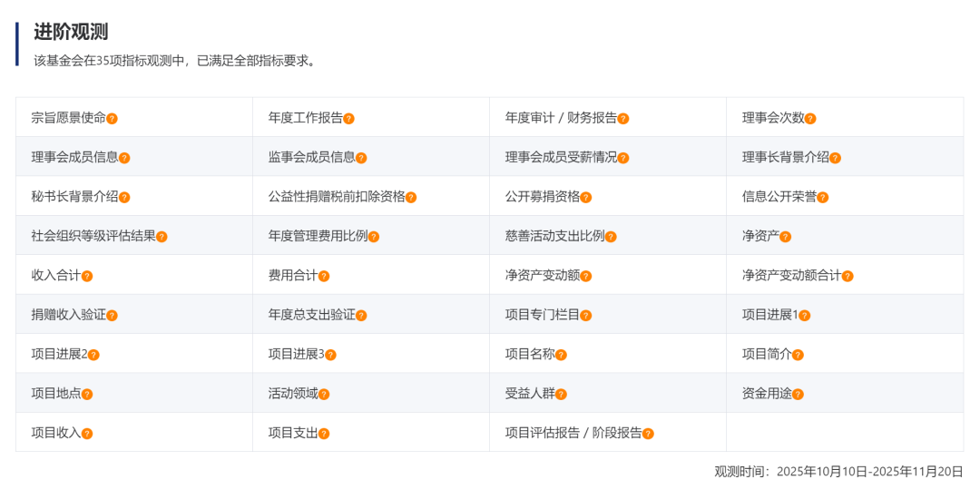Select the 公开募捐资格 label text
980x499 pixels.
543,196
